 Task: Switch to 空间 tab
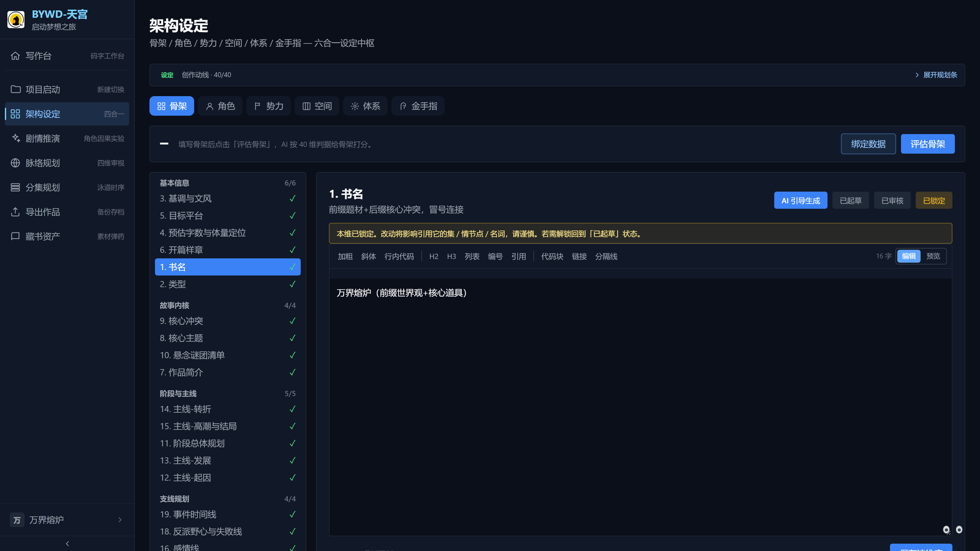pos(317,106)
